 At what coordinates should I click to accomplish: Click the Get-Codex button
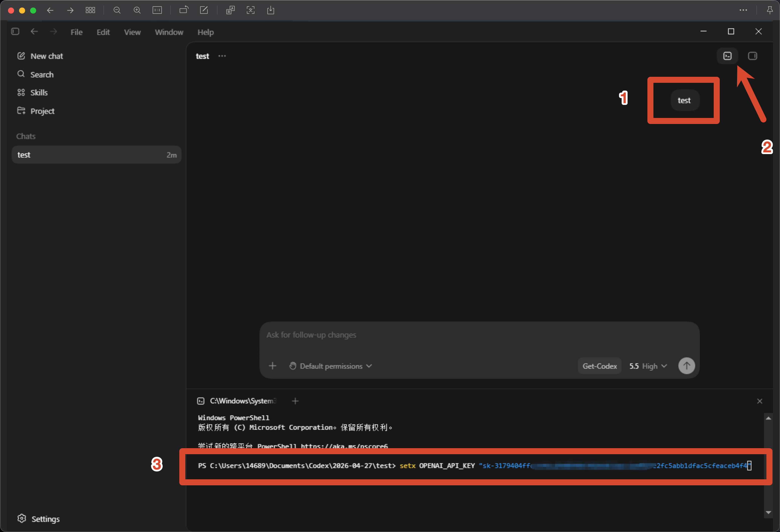click(x=600, y=366)
